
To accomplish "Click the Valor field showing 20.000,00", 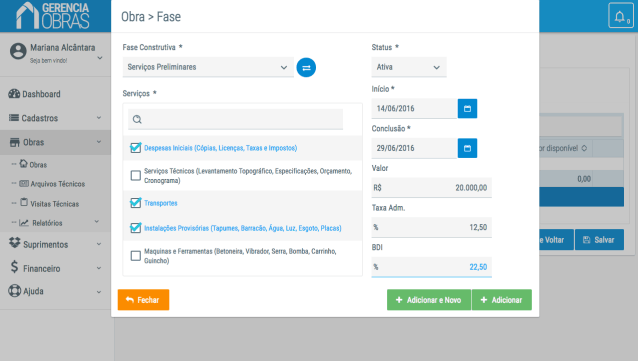I will (x=431, y=188).
